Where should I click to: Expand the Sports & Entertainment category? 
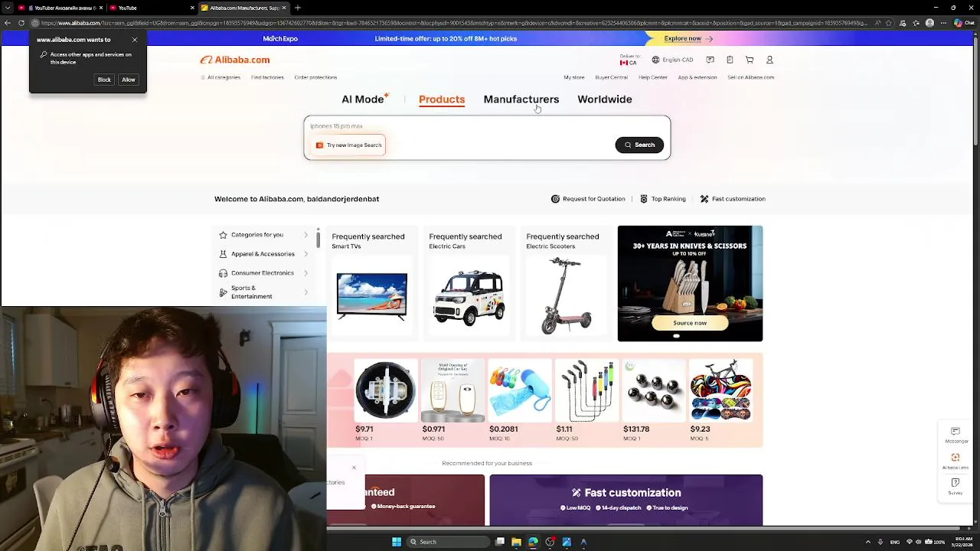[263, 292]
